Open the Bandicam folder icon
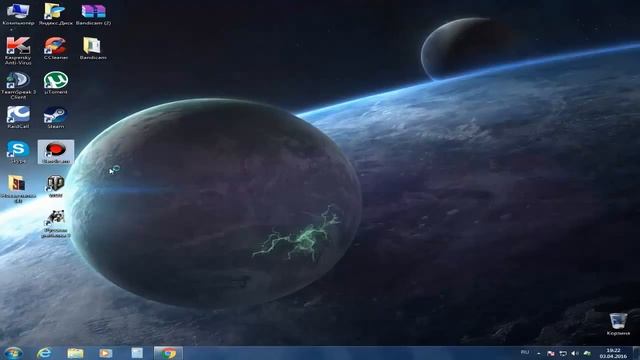Image resolution: width=640 pixels, height=360 pixels. click(93, 49)
